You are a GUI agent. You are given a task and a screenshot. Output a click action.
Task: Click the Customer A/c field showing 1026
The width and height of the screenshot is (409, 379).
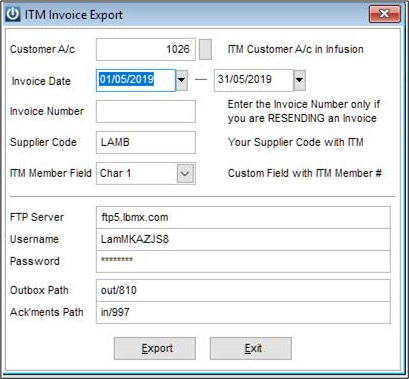coord(146,49)
